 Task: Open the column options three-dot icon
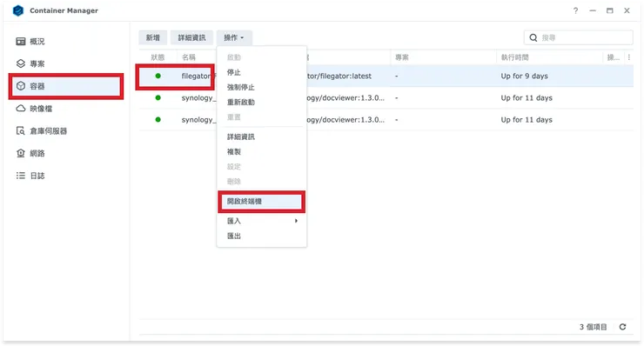(x=629, y=57)
